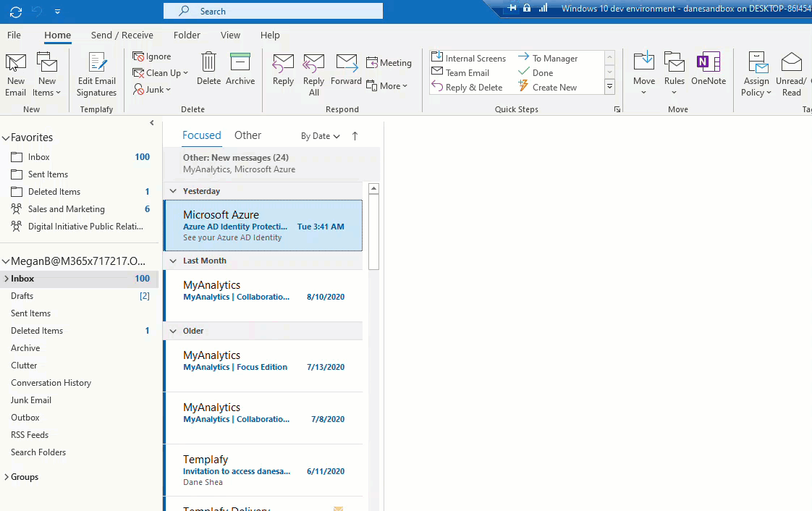Collapse the MeganB account folder tree
The width and height of the screenshot is (812, 511).
coord(7,261)
